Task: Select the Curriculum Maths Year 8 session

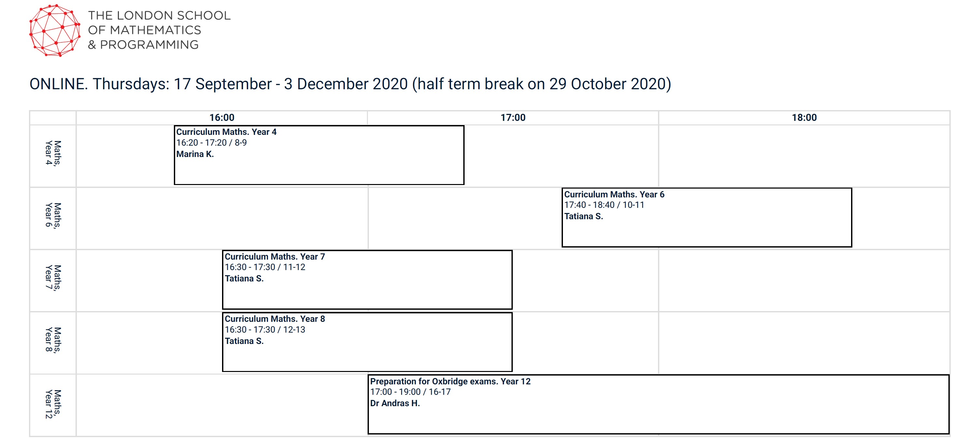Action: click(x=367, y=342)
